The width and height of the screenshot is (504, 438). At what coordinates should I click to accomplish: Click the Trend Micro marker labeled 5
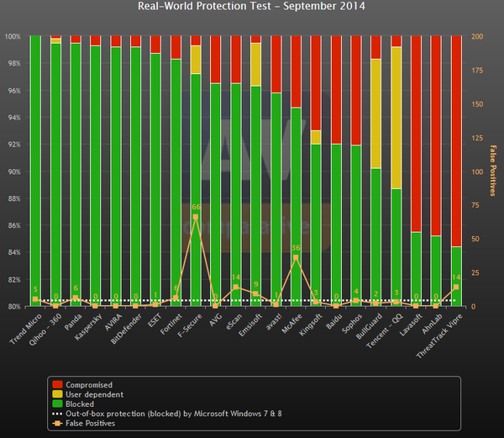tap(35, 299)
